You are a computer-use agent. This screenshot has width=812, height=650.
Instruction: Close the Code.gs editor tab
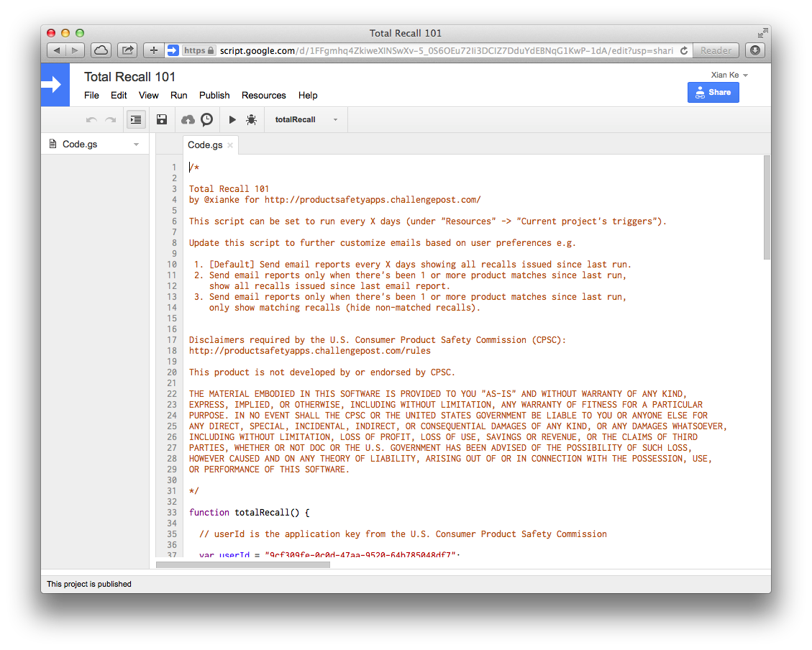coord(230,145)
